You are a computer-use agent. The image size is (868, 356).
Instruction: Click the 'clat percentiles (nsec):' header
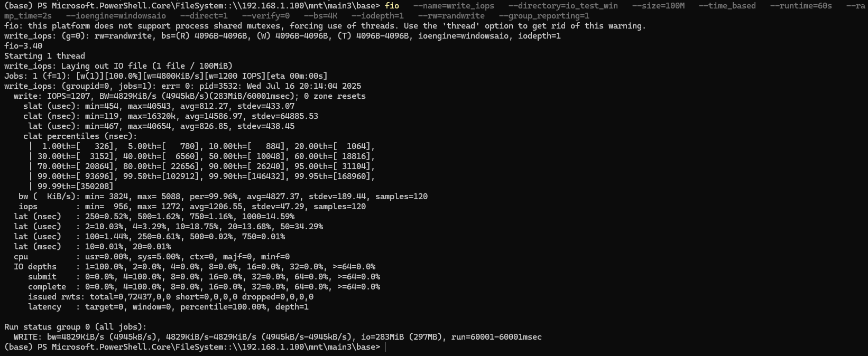click(x=80, y=136)
